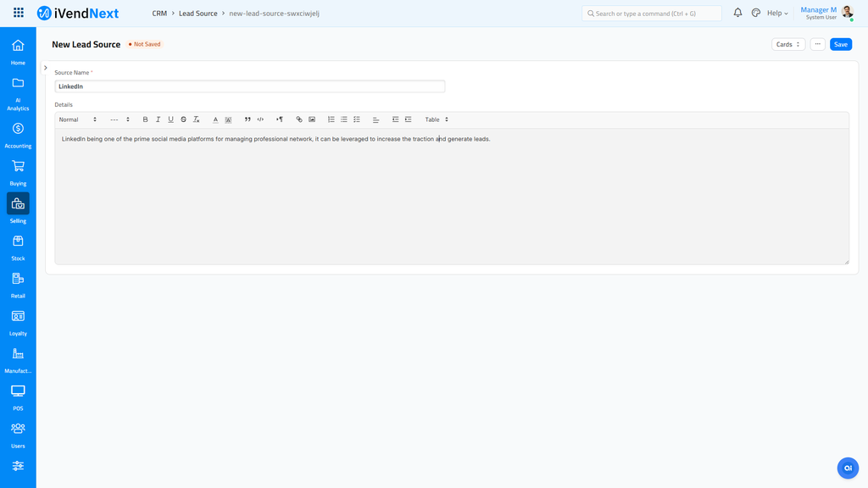Open the Buying module

18,173
